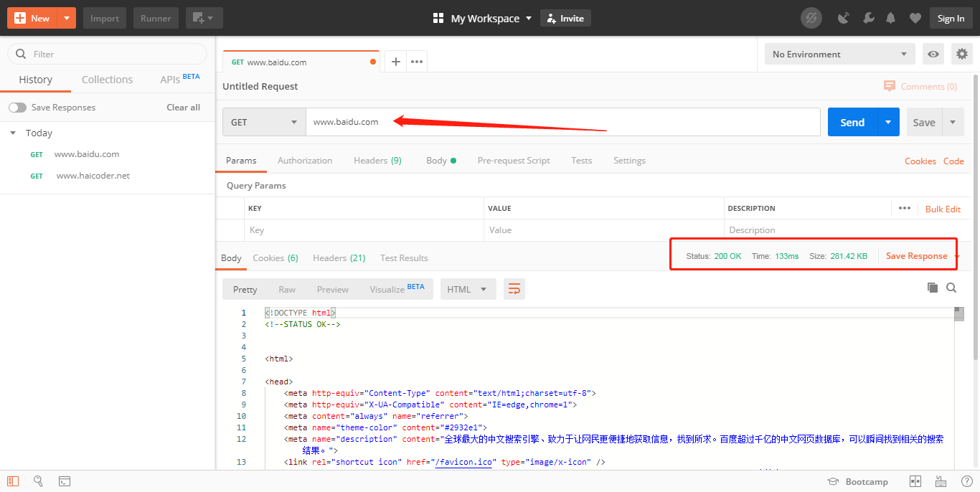
Task: Switch to the APIs BETA tab
Action: click(180, 79)
